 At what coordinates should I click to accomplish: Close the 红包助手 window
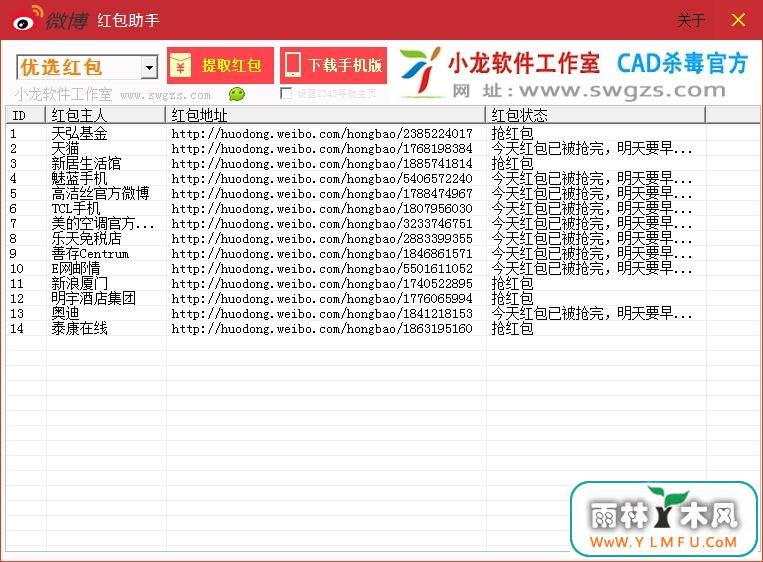(738, 20)
